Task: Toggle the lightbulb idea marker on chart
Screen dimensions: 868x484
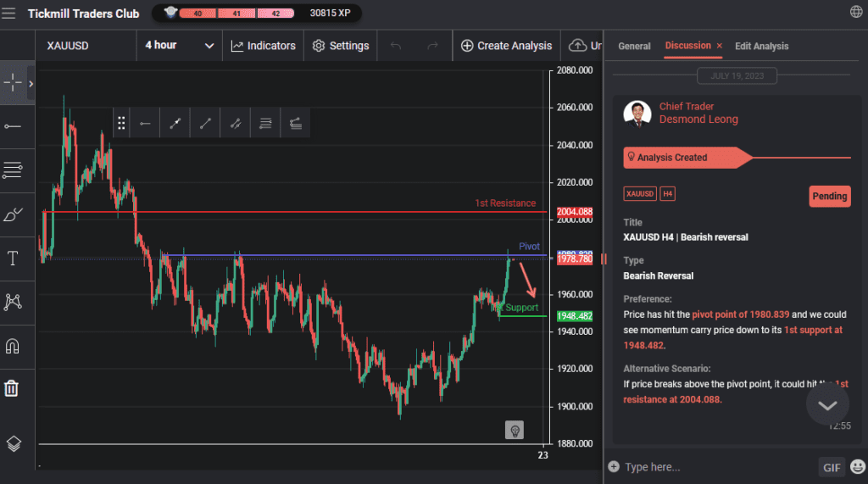Action: [x=514, y=430]
